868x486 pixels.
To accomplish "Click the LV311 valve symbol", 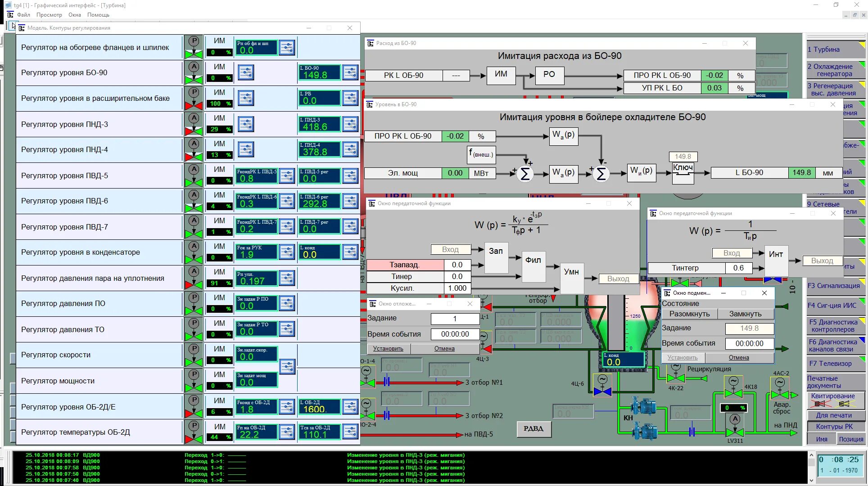I will coord(734,432).
